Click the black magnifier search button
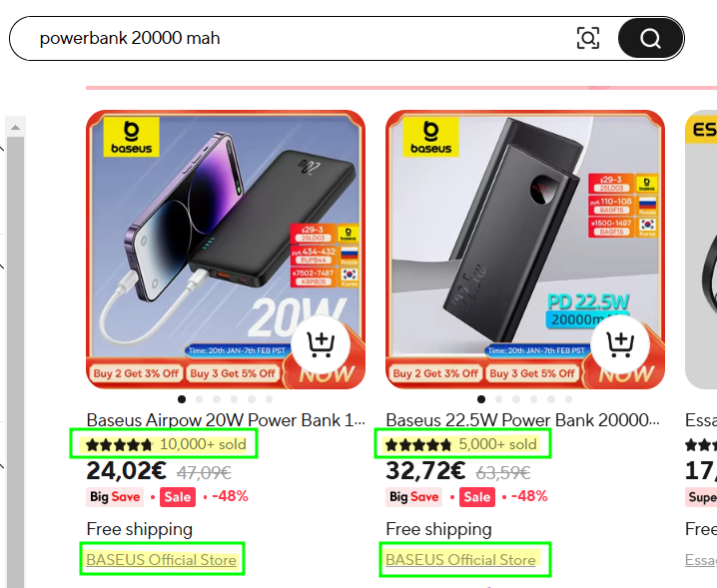The image size is (717, 588). click(650, 38)
